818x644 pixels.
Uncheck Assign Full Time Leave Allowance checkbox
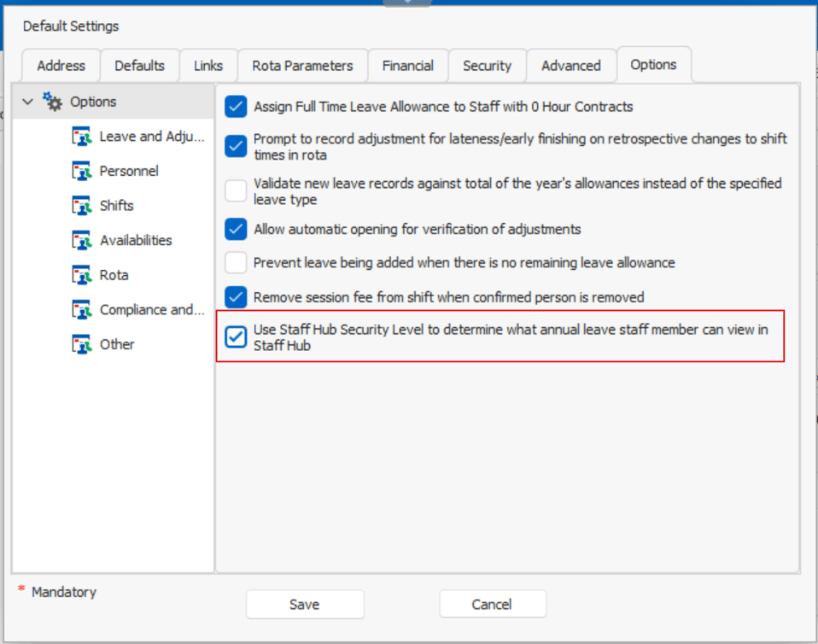pyautogui.click(x=236, y=107)
